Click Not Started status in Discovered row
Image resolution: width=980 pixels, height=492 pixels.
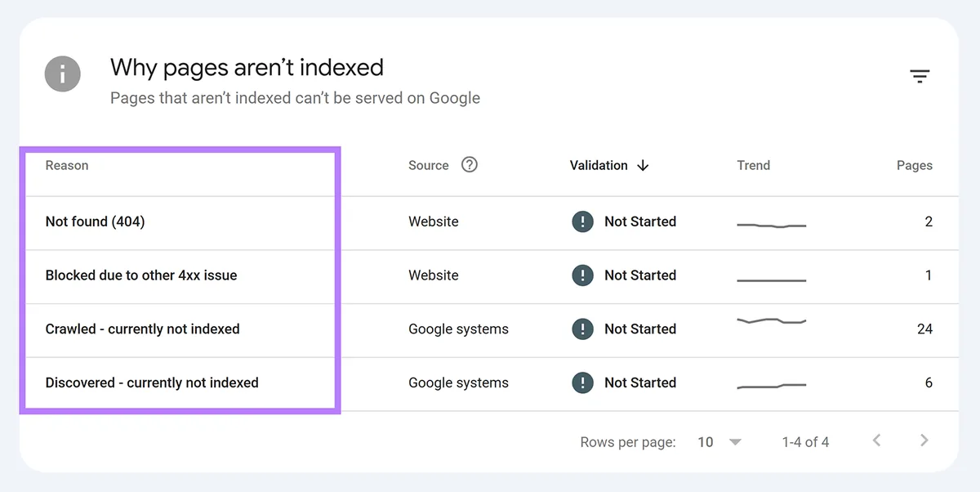(640, 382)
